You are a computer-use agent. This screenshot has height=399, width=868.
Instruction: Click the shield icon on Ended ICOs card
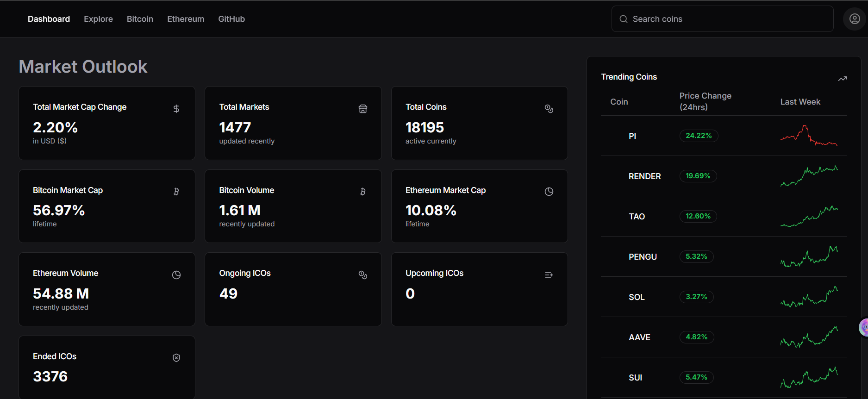pyautogui.click(x=176, y=358)
